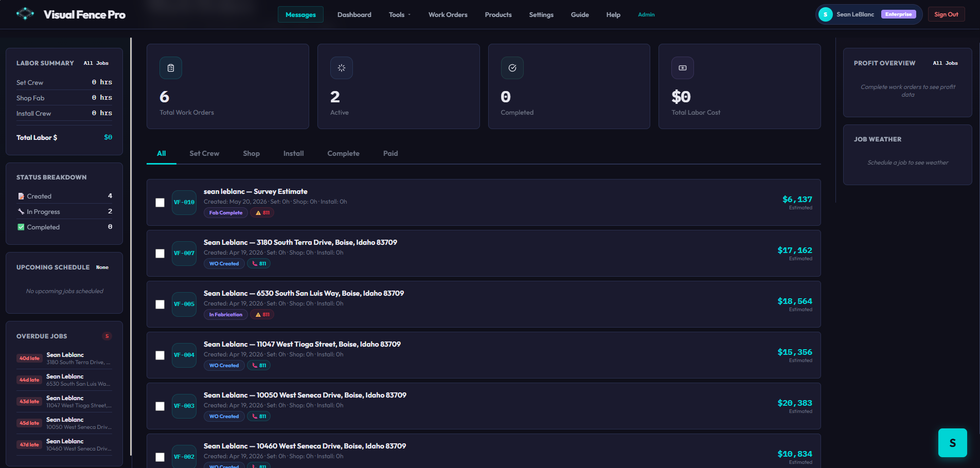Switch to the Paid tab
Image resolution: width=980 pixels, height=468 pixels.
(390, 154)
